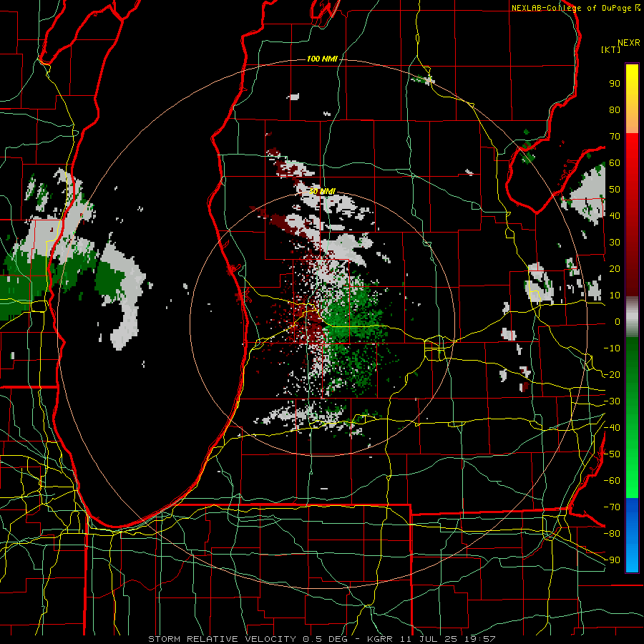Image resolution: width=644 pixels, height=644 pixels.
Task: Select the -40 scale value
Action: click(x=612, y=428)
